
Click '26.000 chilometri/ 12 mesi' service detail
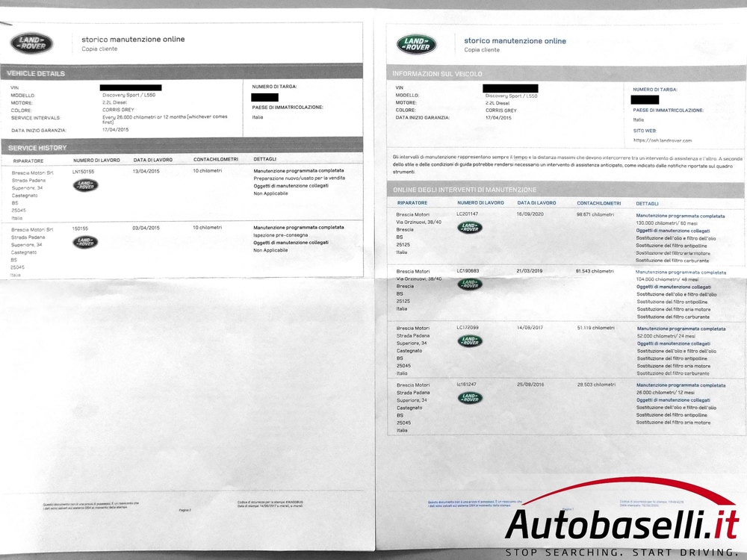(x=666, y=393)
